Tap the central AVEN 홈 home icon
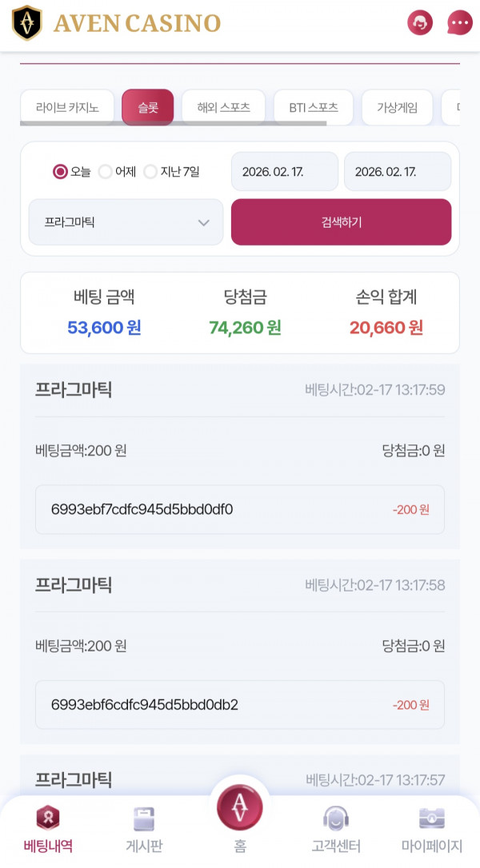 [x=240, y=807]
